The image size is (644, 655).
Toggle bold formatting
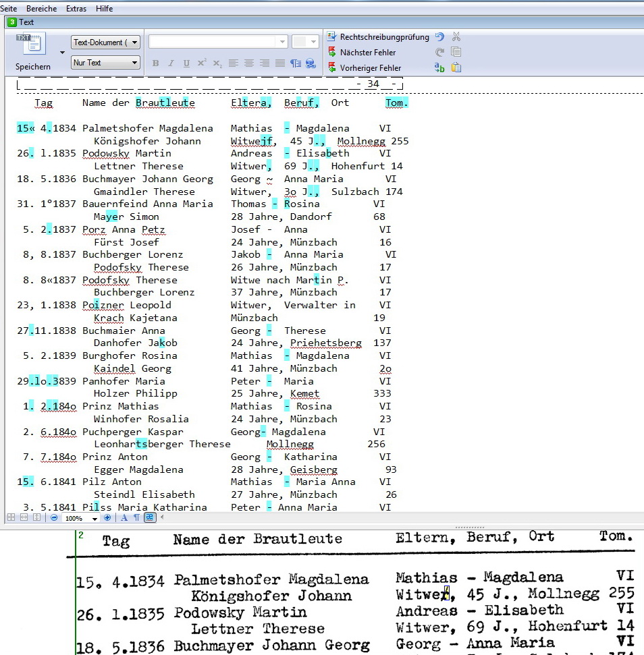[x=155, y=63]
